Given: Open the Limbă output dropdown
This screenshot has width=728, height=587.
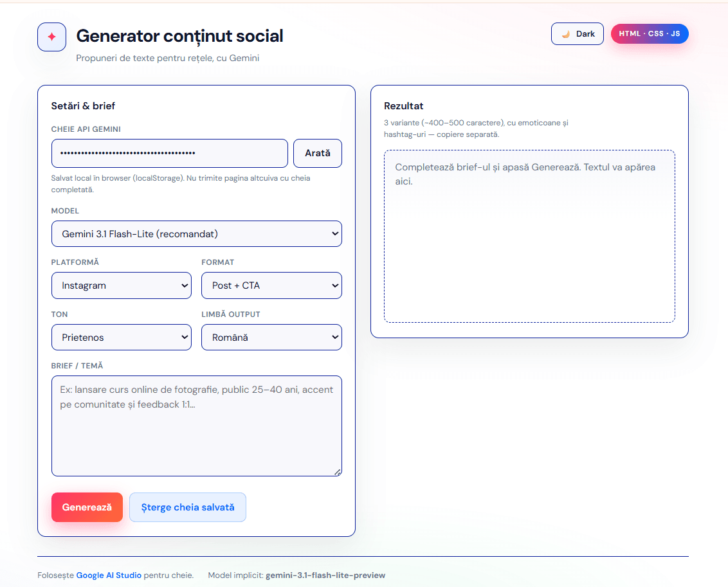Looking at the screenshot, I should 271,338.
